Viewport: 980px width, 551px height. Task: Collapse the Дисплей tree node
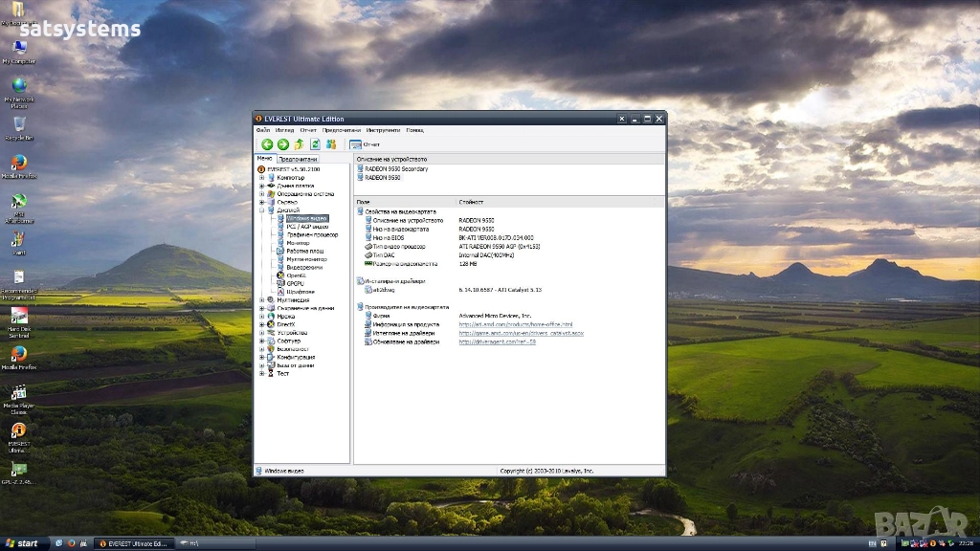261,209
